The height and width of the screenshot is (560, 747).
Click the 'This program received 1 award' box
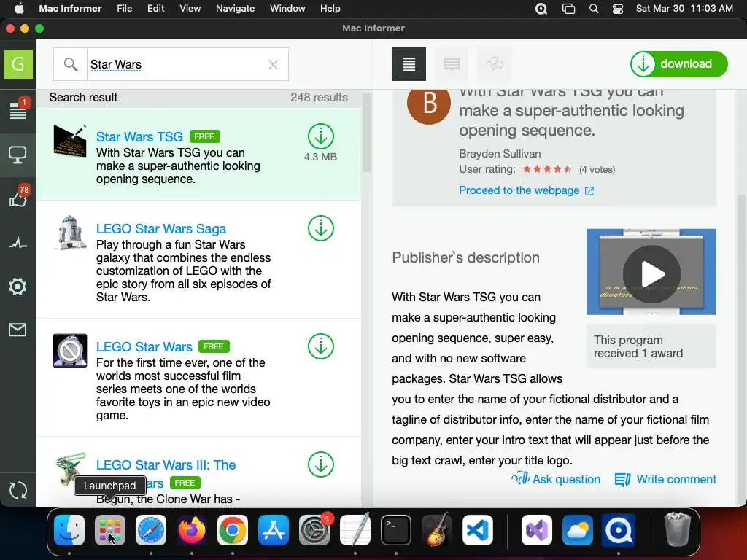coord(651,346)
